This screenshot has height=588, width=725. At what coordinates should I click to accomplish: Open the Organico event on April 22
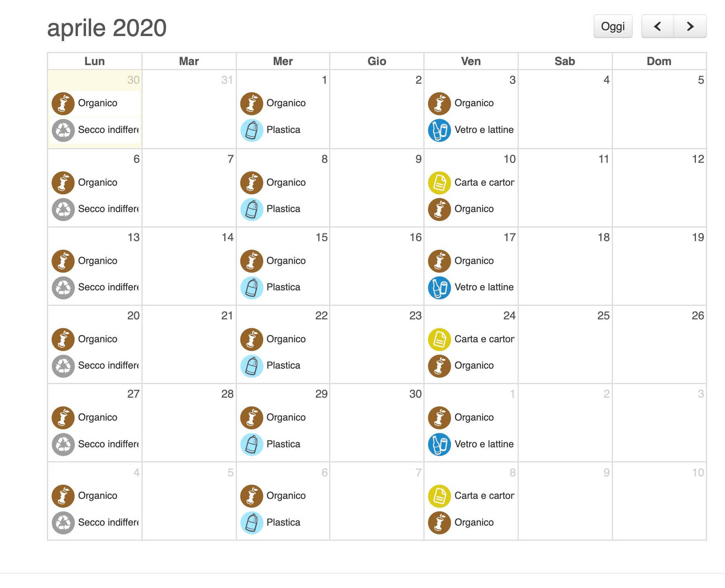click(283, 339)
